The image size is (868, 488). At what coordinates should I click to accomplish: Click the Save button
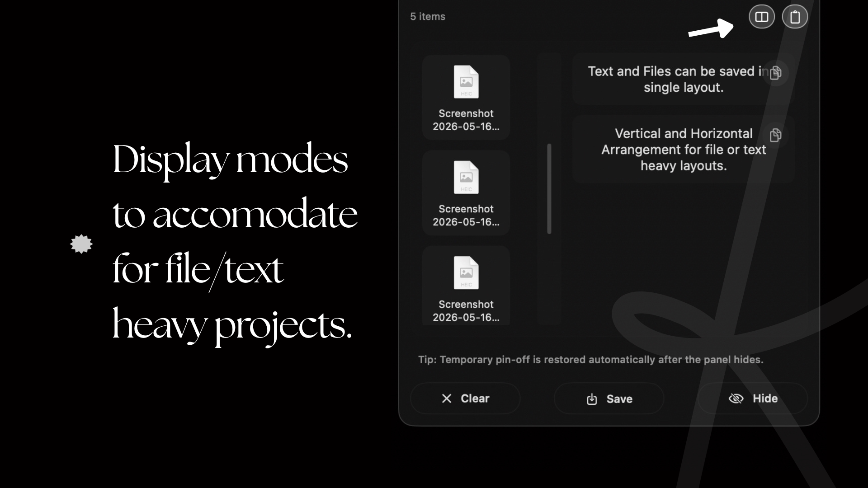[x=609, y=399]
